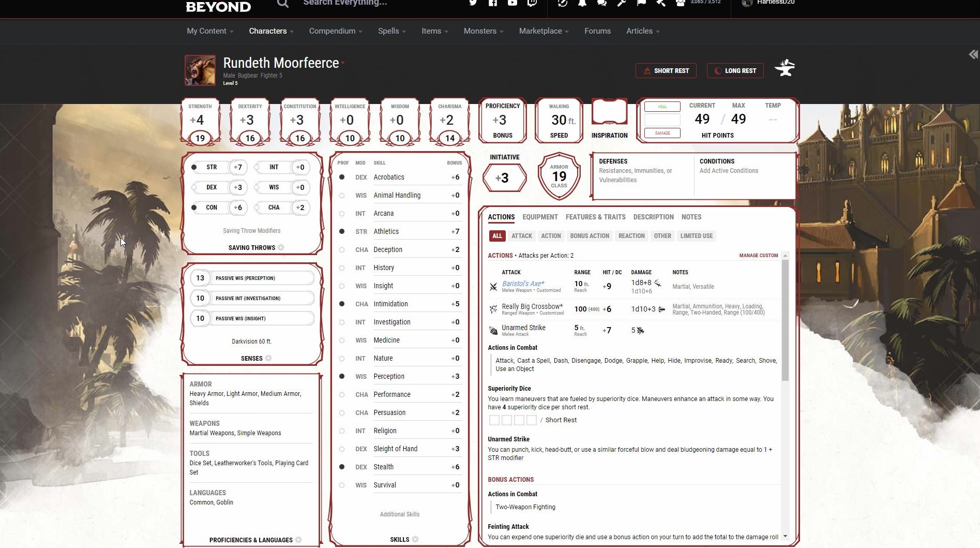
Task: Take a Short Rest
Action: tap(666, 71)
